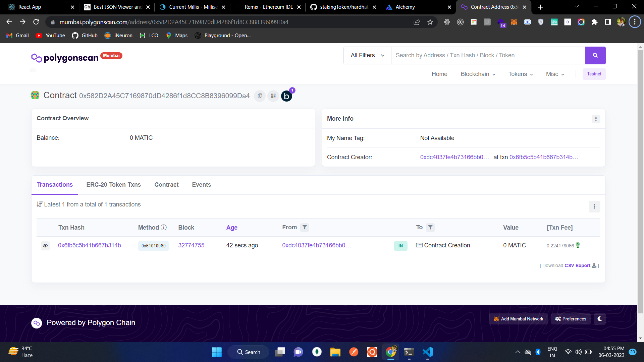Open Blockscan chat icon beside contract address
The height and width of the screenshot is (362, 644).
click(x=286, y=96)
